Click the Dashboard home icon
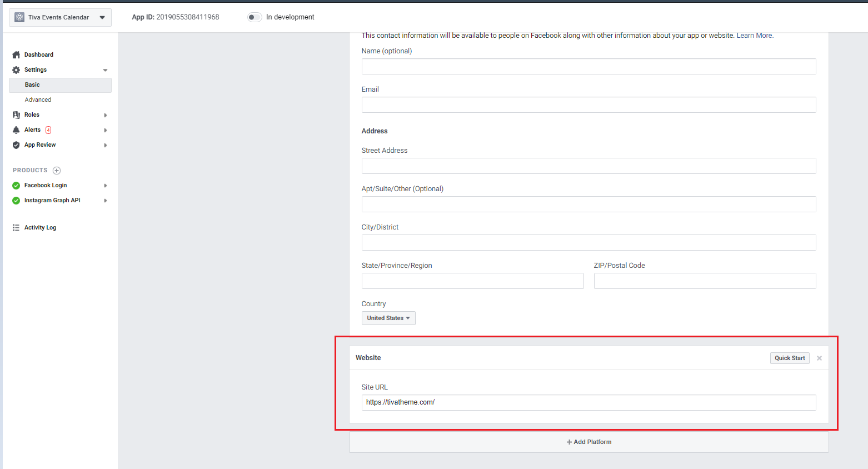This screenshot has height=469, width=868. pos(16,55)
